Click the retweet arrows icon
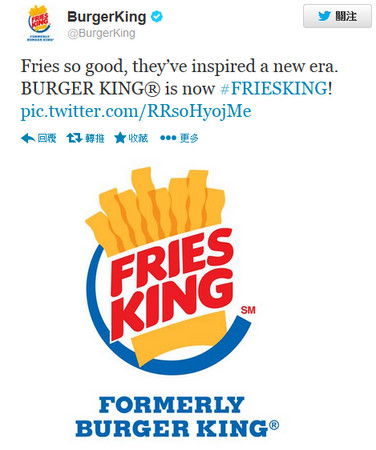This screenshot has width=376, height=450. coord(74,138)
